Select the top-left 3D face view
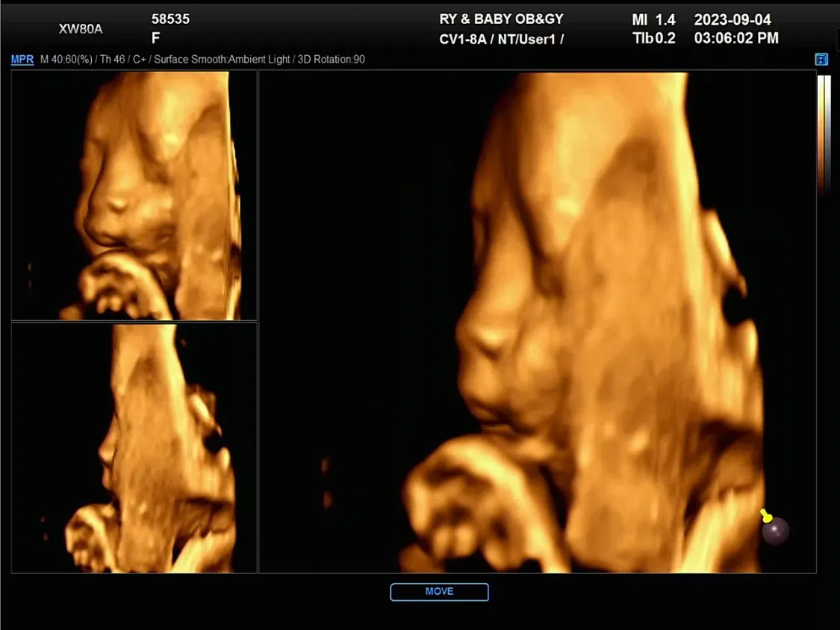Screen dimensions: 840x630 134,196
